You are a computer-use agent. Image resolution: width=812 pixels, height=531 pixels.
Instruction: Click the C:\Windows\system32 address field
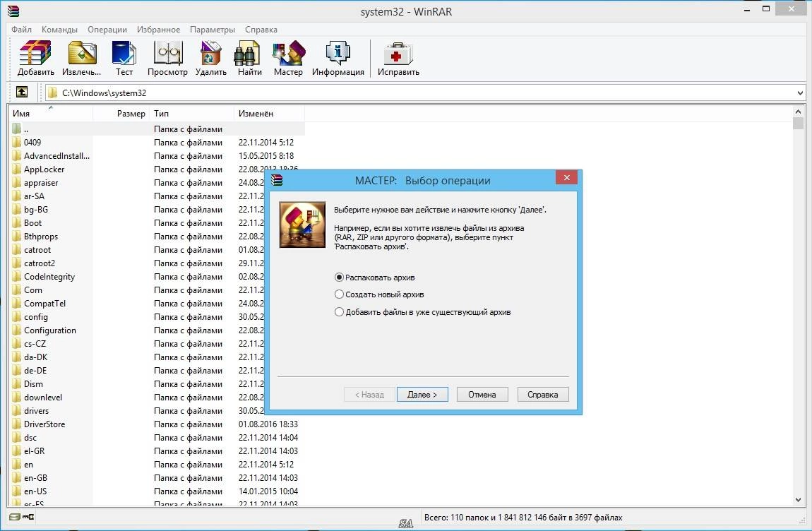[424, 93]
